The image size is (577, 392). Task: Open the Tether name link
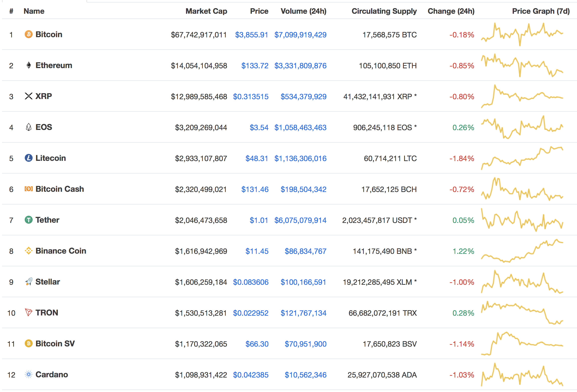pyautogui.click(x=47, y=220)
